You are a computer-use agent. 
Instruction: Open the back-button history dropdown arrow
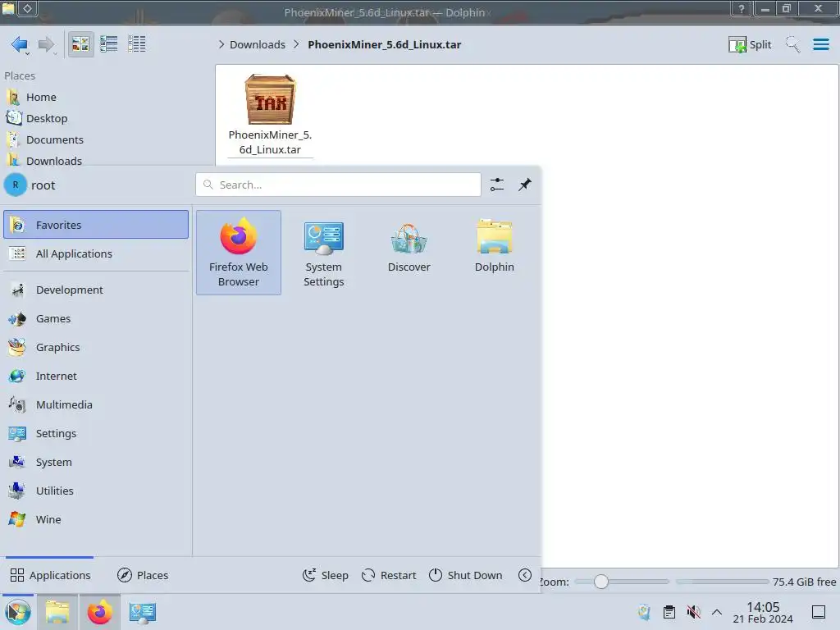pyautogui.click(x=27, y=54)
